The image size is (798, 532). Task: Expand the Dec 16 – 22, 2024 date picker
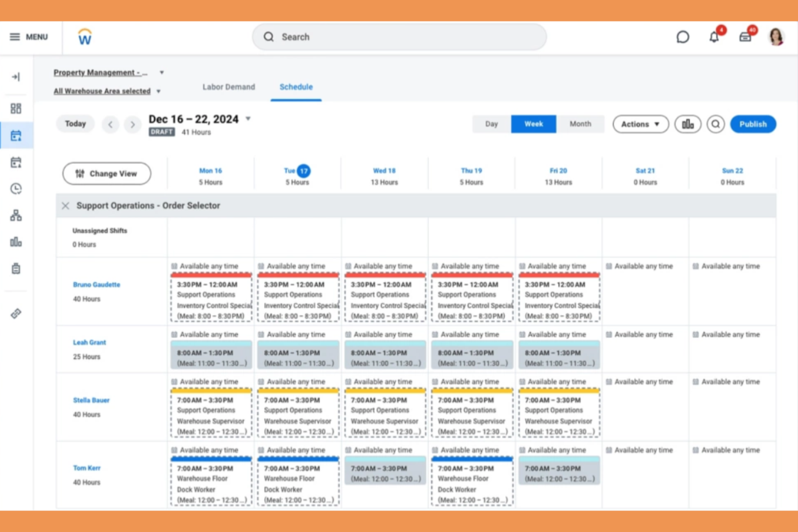(x=247, y=119)
